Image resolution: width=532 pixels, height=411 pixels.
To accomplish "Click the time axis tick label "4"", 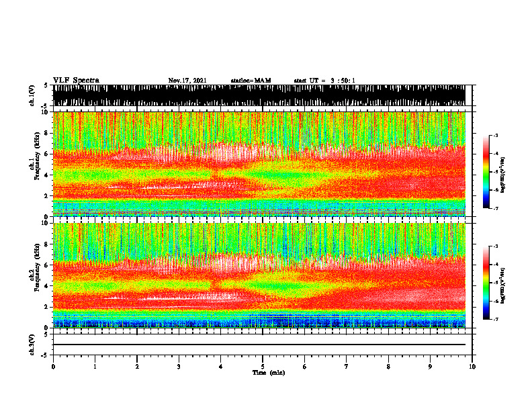I will (x=221, y=367).
